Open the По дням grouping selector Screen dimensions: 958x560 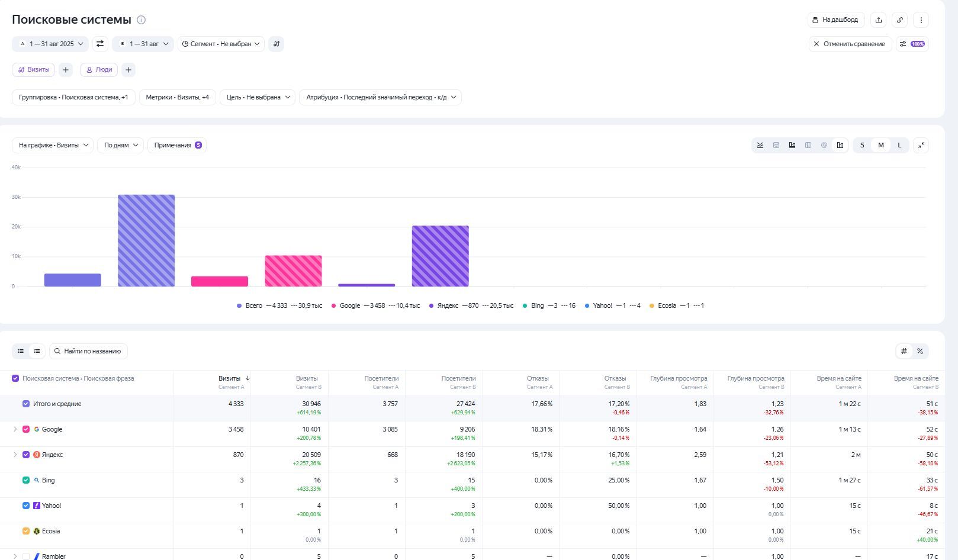120,145
